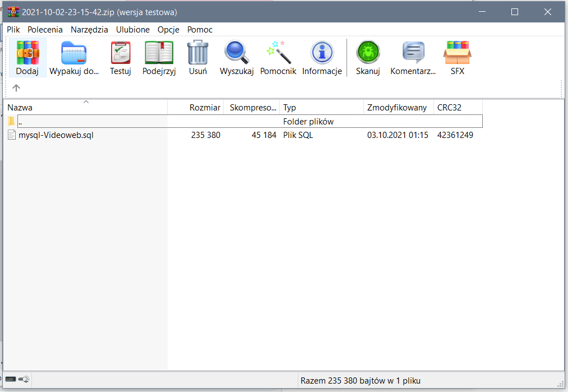Select the '..' parent folder row
Image resolution: width=568 pixels, height=392 pixels.
(x=250, y=121)
